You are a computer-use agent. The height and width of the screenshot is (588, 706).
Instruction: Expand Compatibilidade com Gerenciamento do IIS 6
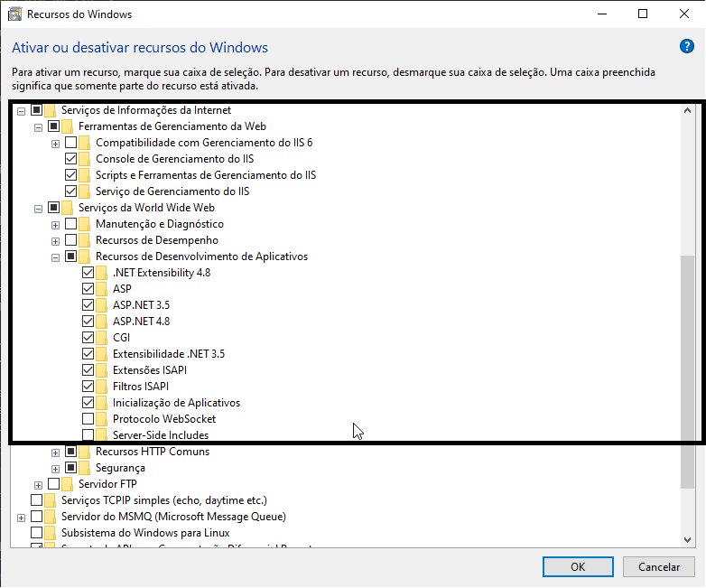point(55,143)
